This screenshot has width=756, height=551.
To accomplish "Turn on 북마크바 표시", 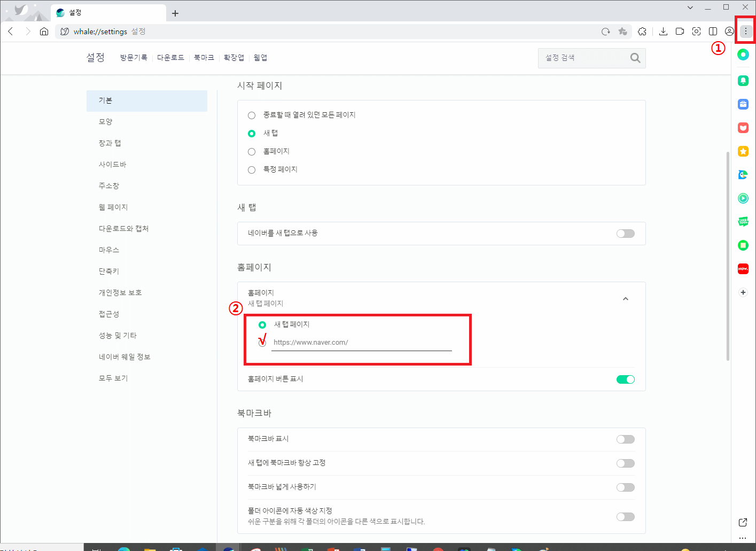I will click(x=625, y=439).
